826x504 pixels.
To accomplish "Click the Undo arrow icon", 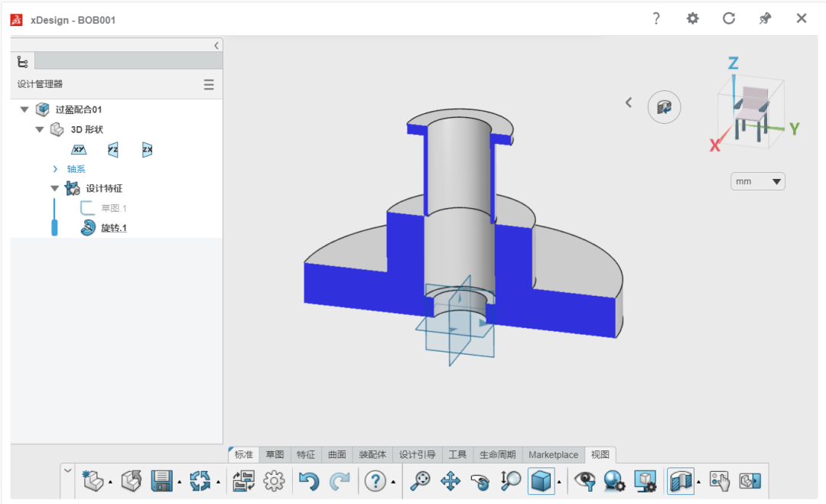I will [309, 481].
